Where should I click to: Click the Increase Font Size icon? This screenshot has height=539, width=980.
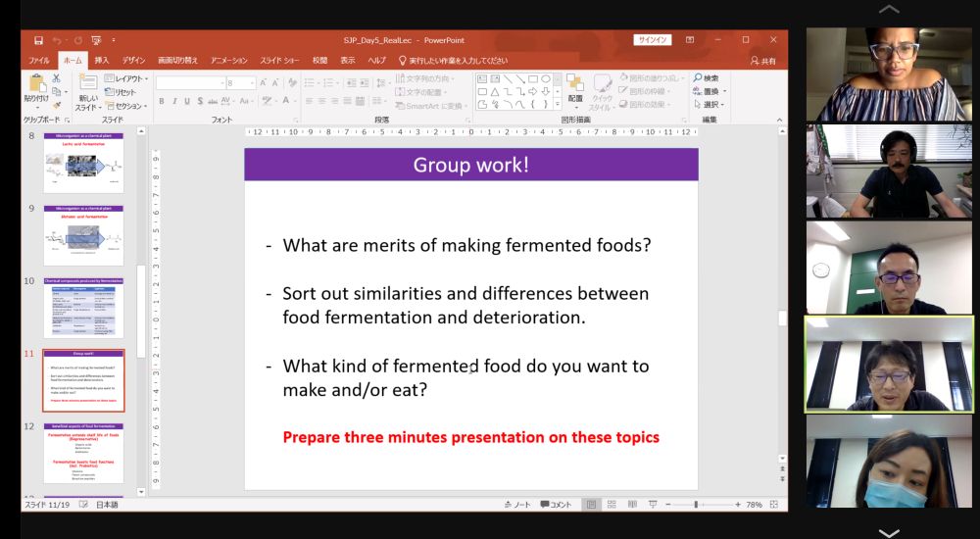pos(263,82)
